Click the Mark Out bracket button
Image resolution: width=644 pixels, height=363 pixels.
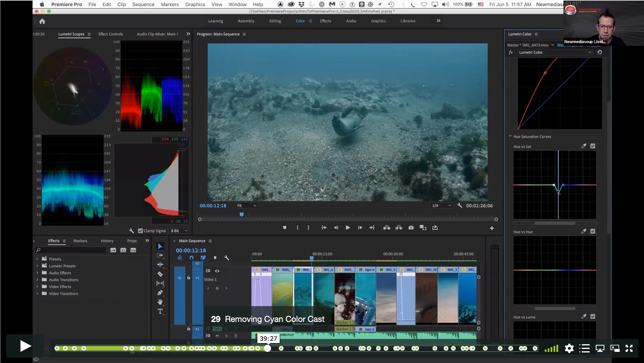coord(308,228)
